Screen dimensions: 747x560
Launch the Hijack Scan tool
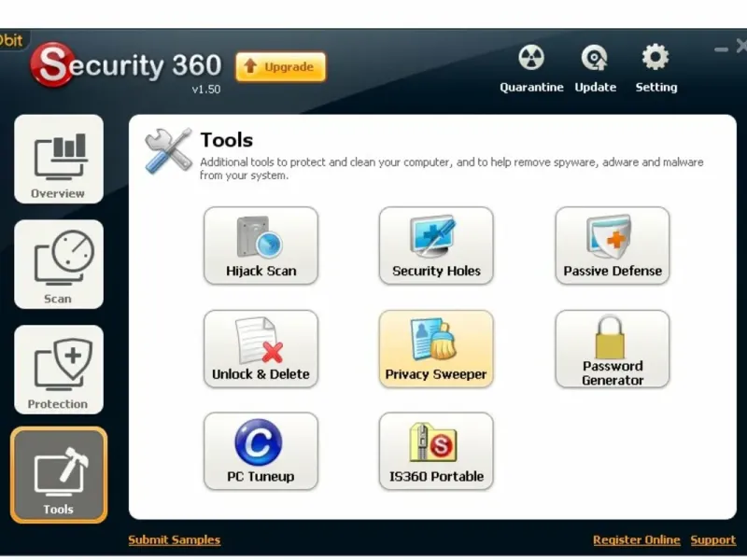pos(261,245)
